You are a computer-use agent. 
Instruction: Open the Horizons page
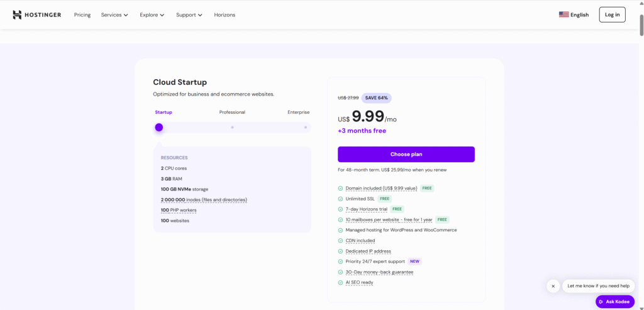pyautogui.click(x=225, y=15)
